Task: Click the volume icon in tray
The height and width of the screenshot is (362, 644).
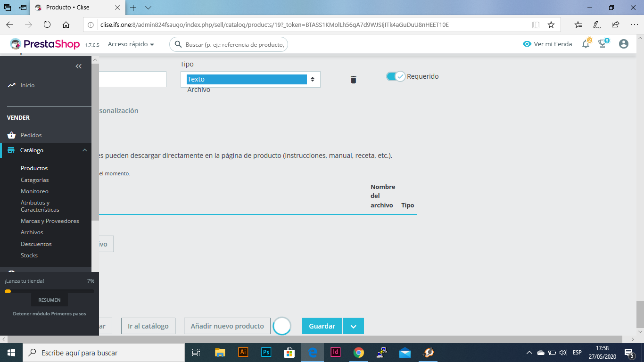Action: tap(562, 353)
